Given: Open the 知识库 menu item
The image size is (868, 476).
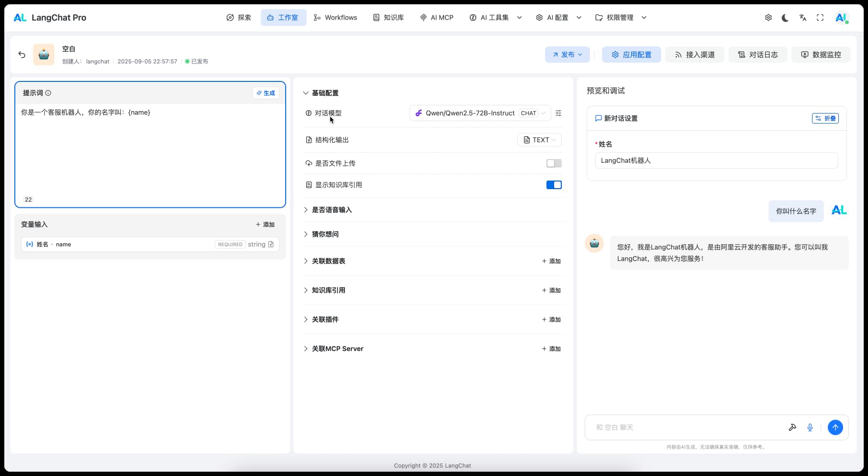Looking at the screenshot, I should 388,18.
